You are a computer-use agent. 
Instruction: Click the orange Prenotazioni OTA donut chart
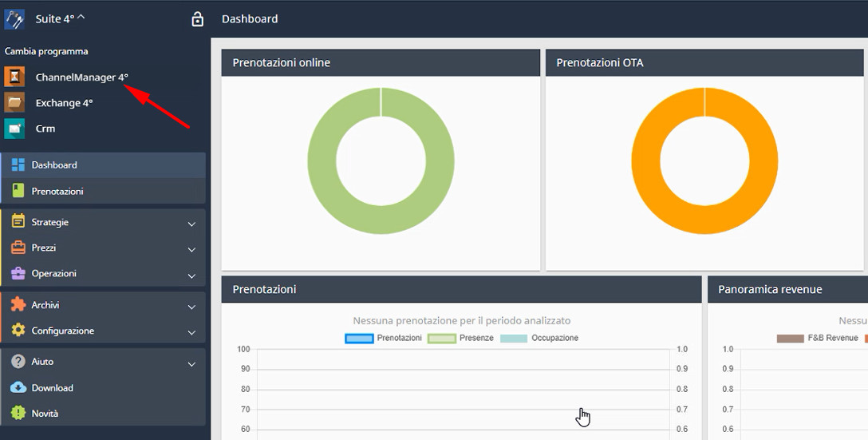704,161
